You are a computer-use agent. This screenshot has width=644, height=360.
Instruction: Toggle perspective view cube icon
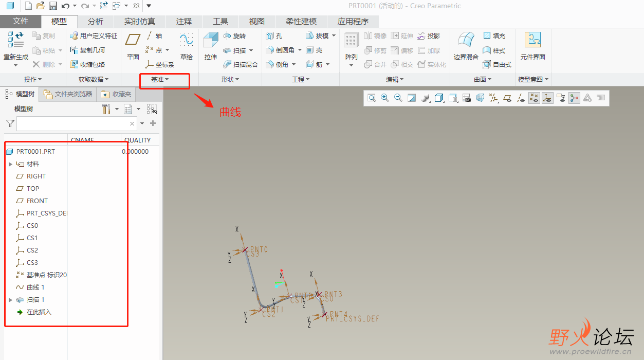pyautogui.click(x=480, y=98)
